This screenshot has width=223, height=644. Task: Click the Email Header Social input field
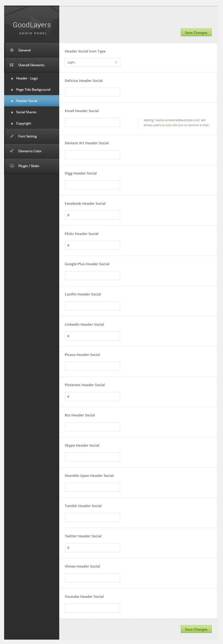click(92, 122)
